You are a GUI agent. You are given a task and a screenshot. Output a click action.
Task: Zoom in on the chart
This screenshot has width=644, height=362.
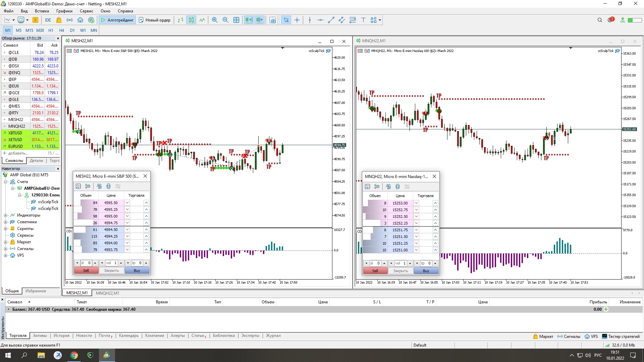click(215, 20)
